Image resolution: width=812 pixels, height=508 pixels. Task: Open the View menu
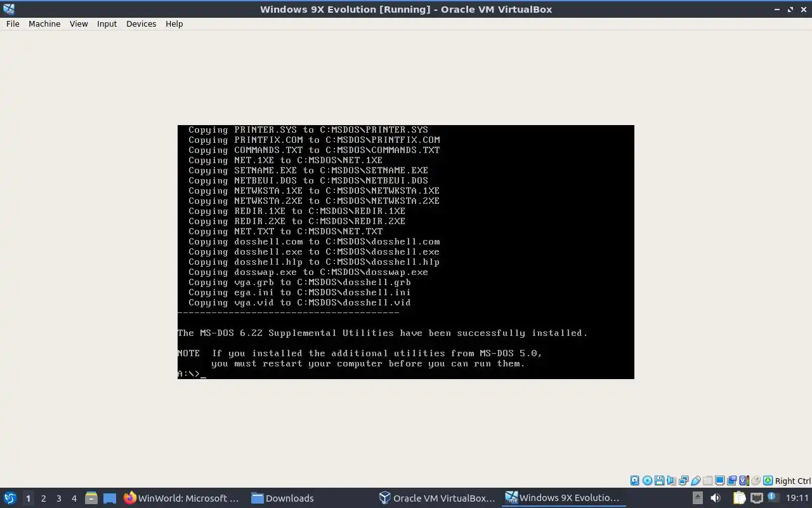click(79, 23)
